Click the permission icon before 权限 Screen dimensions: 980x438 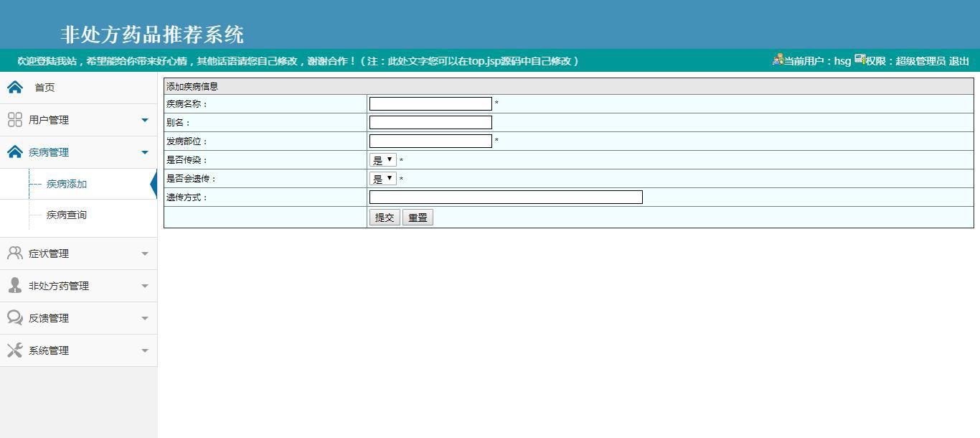coord(859,59)
